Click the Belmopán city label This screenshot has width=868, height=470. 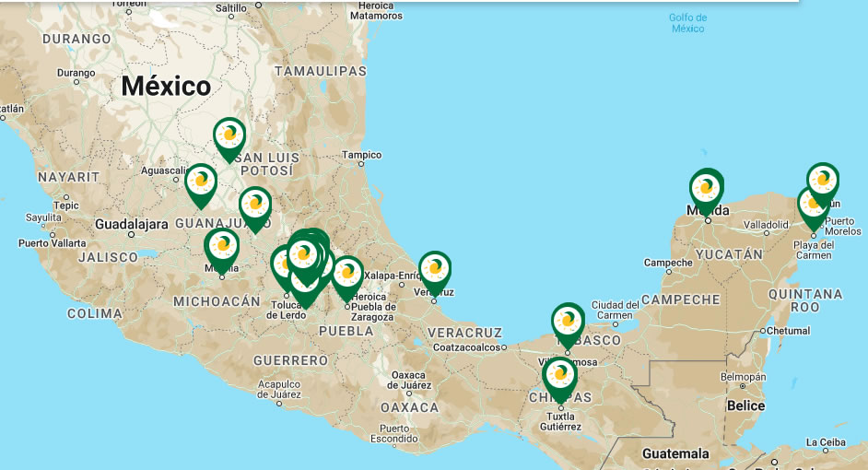coord(744,377)
